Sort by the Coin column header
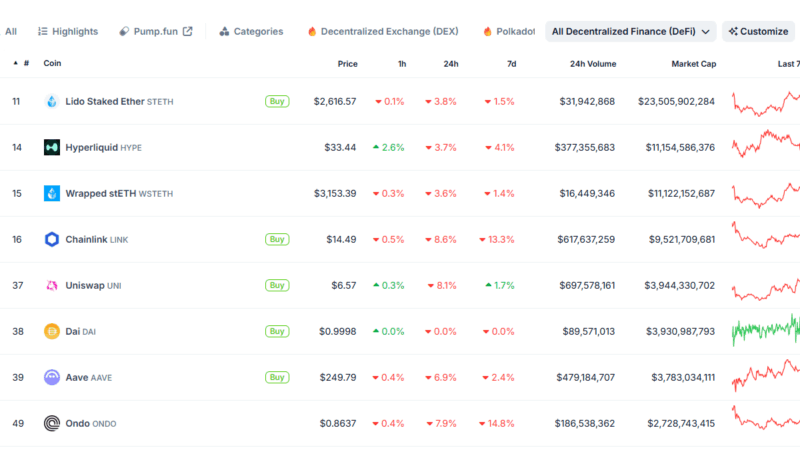Image resolution: width=800 pixels, height=450 pixels. [52, 63]
